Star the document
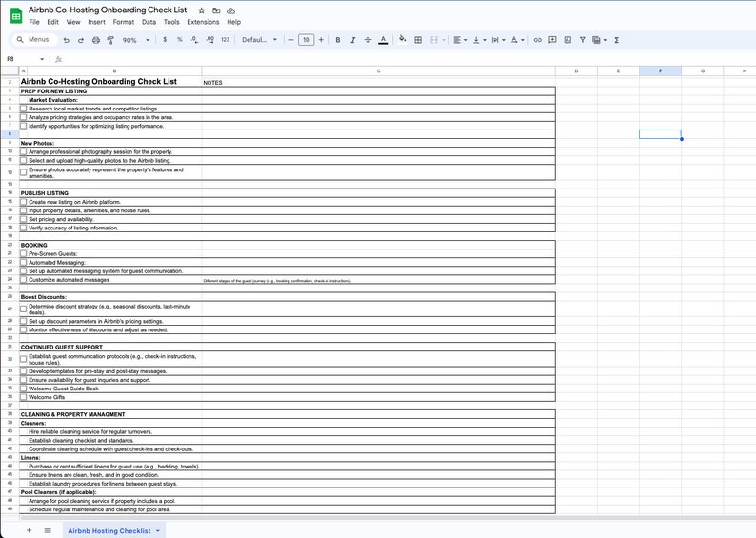 [202, 10]
